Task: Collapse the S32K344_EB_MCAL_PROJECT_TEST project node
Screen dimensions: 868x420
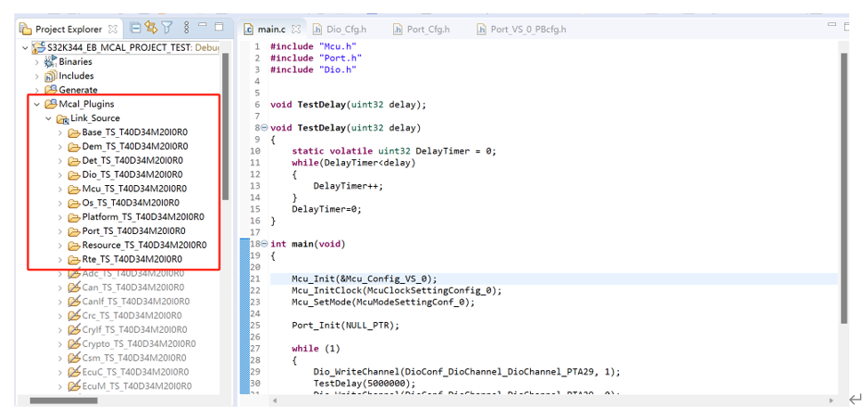Action: [x=25, y=48]
